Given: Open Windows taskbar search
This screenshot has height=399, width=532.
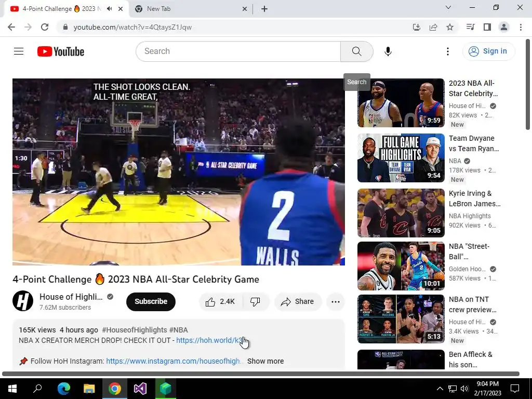Looking at the screenshot, I should click(x=37, y=389).
